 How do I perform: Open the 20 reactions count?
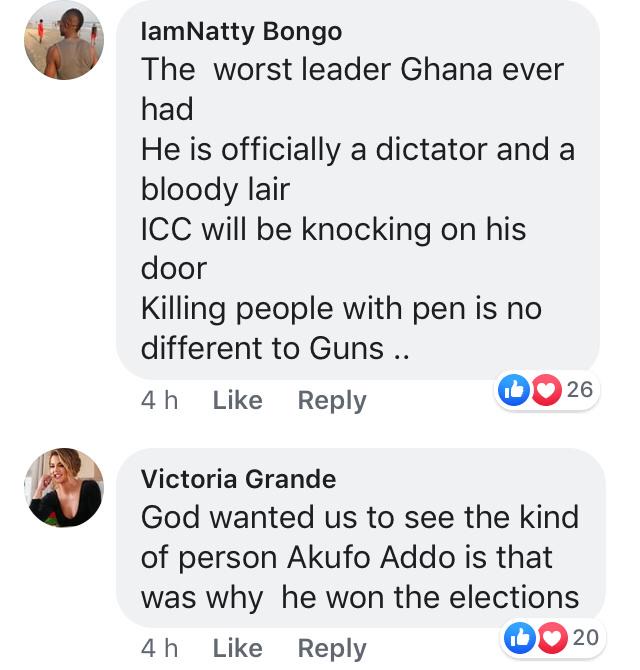586,637
